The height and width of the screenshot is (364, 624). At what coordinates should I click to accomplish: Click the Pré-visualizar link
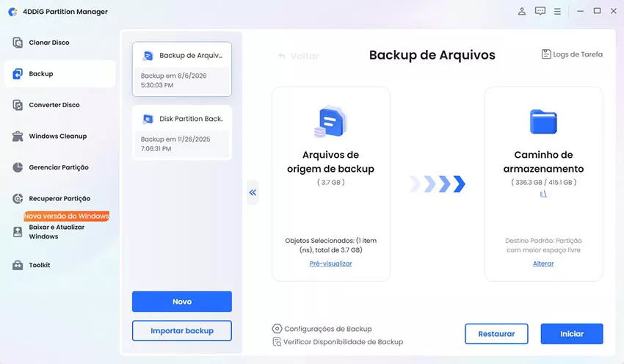coord(330,263)
